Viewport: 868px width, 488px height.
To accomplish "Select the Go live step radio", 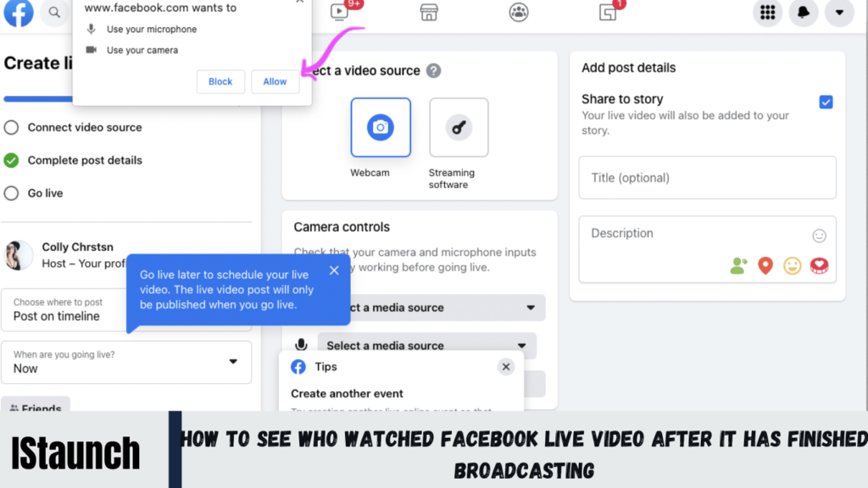I will pyautogui.click(x=12, y=193).
